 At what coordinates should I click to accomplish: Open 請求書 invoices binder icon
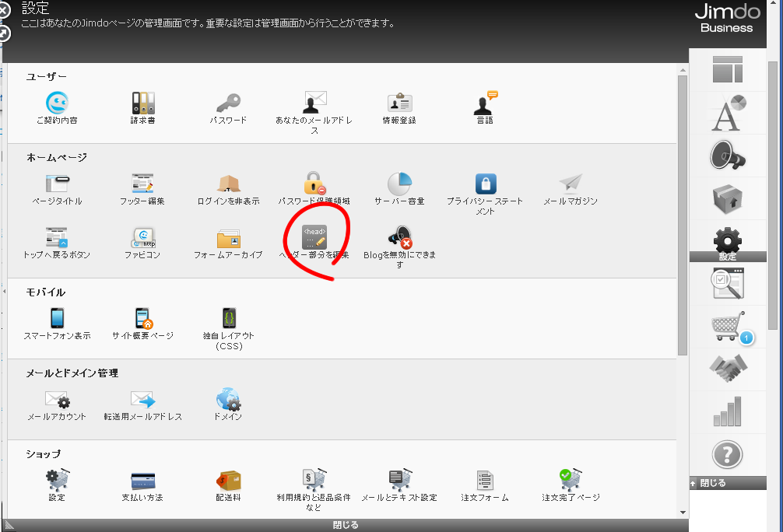pyautogui.click(x=142, y=103)
